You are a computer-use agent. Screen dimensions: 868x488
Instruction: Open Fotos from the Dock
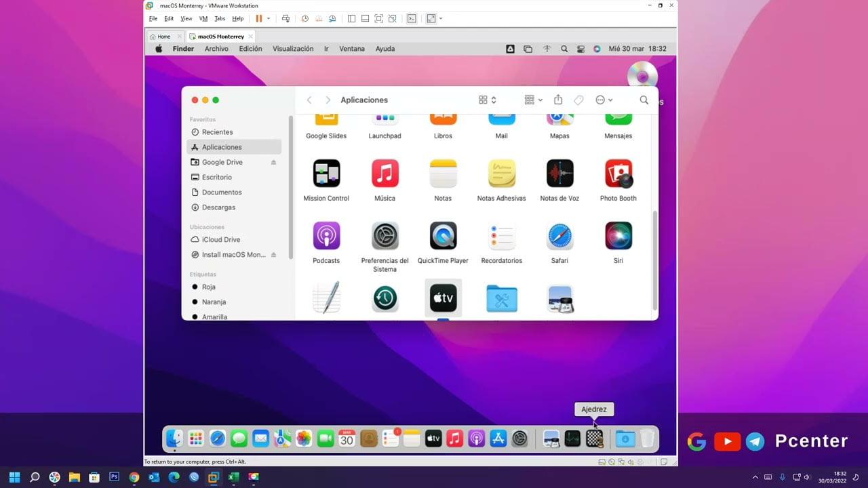[304, 439]
